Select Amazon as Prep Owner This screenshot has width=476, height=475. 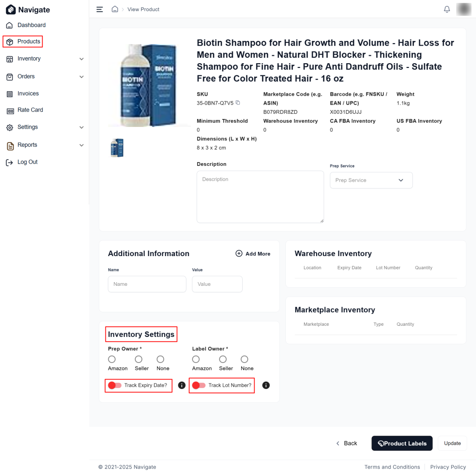click(112, 359)
